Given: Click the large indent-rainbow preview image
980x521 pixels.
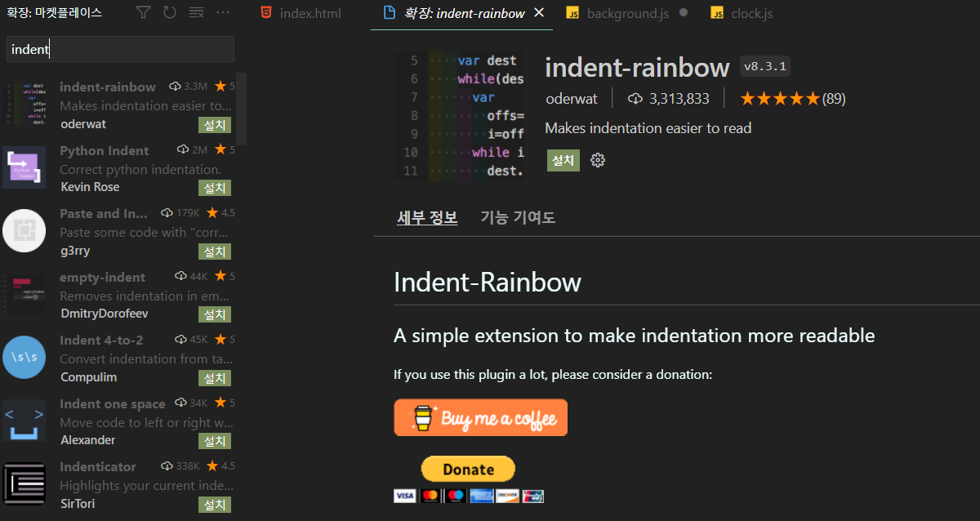Looking at the screenshot, I should coord(459,116).
